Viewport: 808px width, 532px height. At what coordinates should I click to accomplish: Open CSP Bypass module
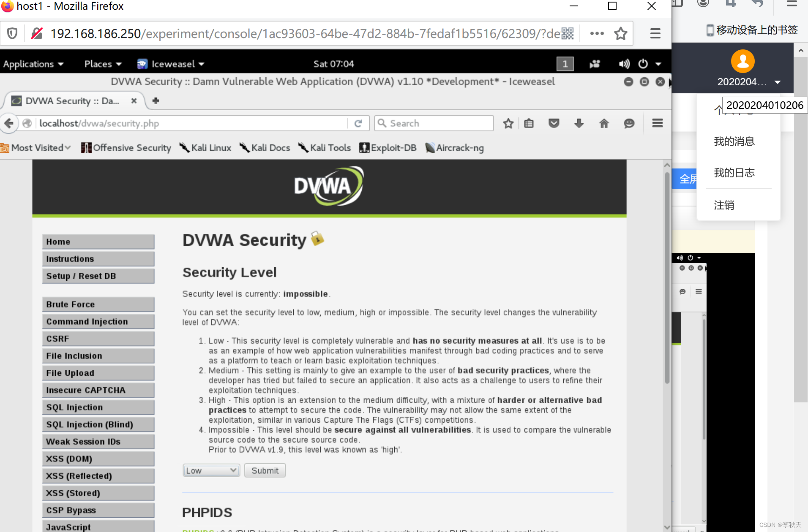pos(98,510)
